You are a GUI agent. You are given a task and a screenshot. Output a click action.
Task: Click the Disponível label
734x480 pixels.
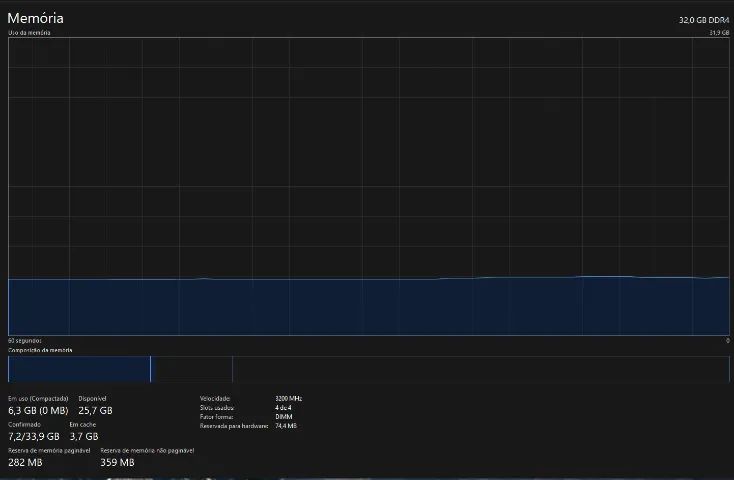pos(92,399)
